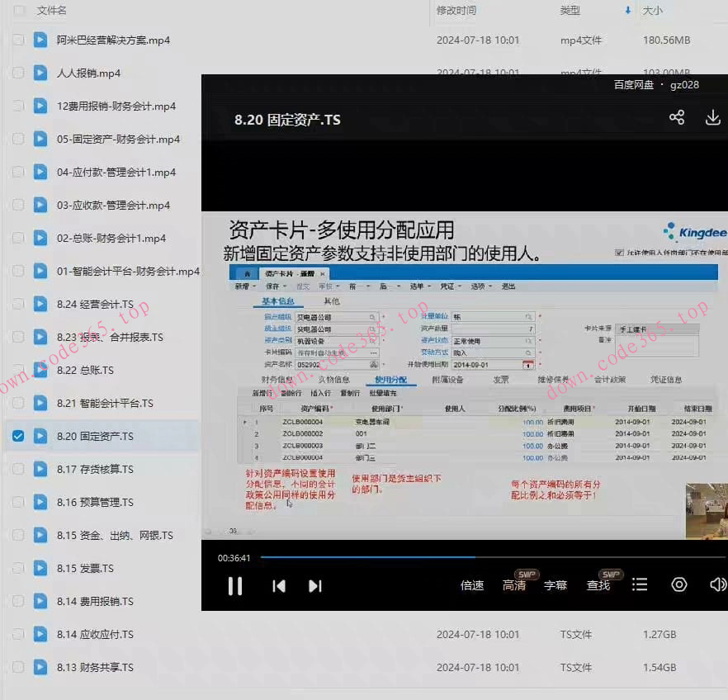The width and height of the screenshot is (728, 700).
Task: Select 高清 quality option
Action: coord(514,585)
